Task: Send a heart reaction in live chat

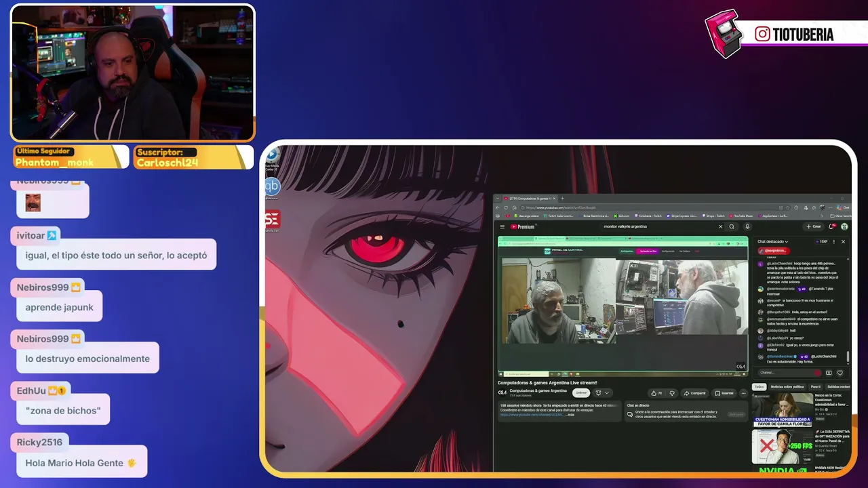Action: 840,373
